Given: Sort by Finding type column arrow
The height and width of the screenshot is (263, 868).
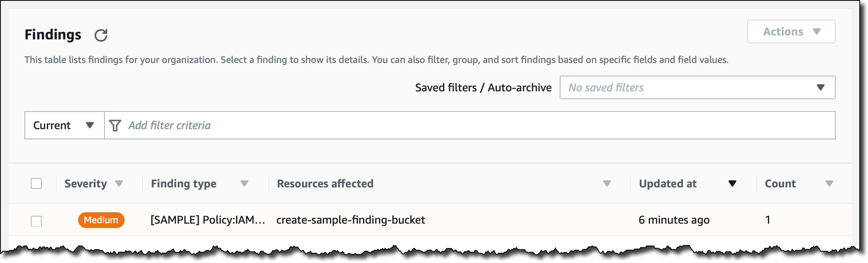Looking at the screenshot, I should (x=244, y=183).
